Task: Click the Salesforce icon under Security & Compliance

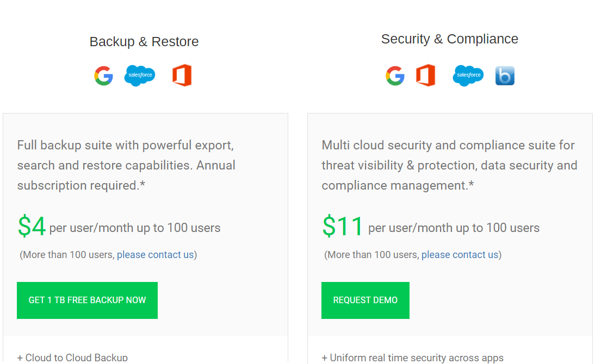Action: [468, 76]
